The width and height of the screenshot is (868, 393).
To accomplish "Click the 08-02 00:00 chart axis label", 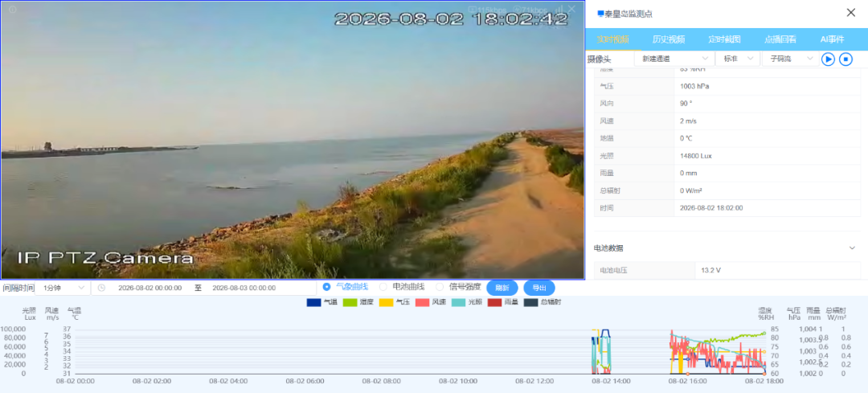I will coord(75,381).
